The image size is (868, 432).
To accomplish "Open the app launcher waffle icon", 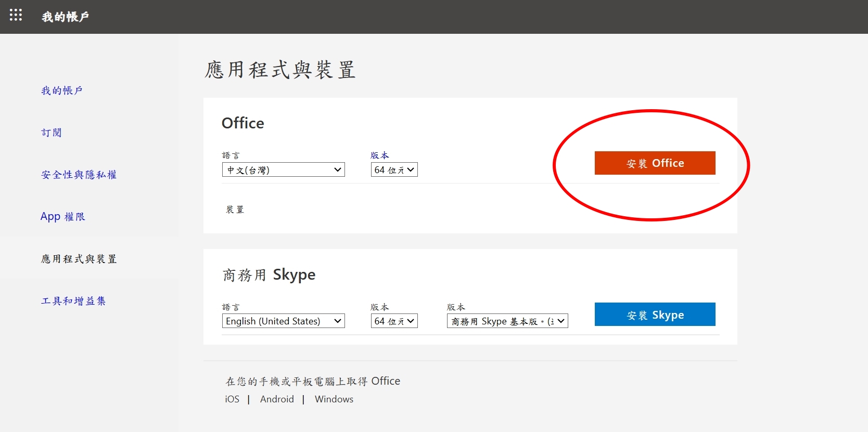I will click(16, 15).
